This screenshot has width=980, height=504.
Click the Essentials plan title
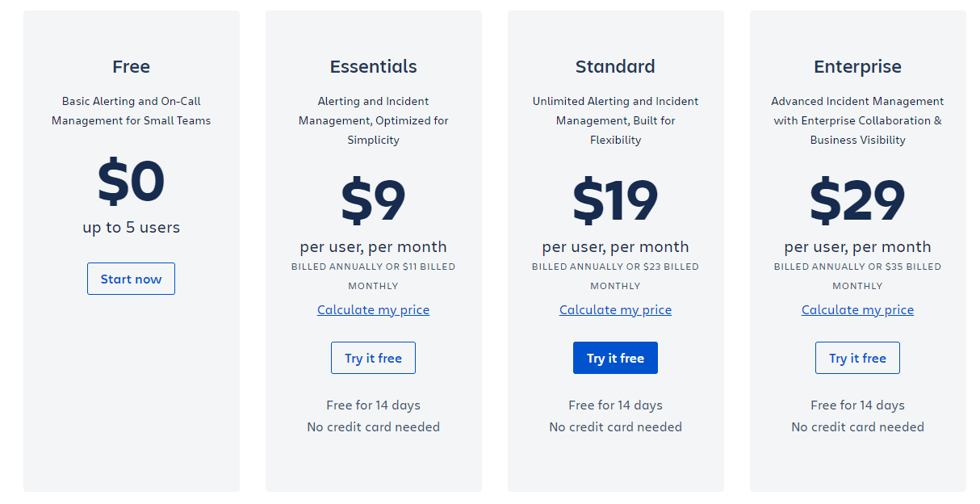point(373,67)
